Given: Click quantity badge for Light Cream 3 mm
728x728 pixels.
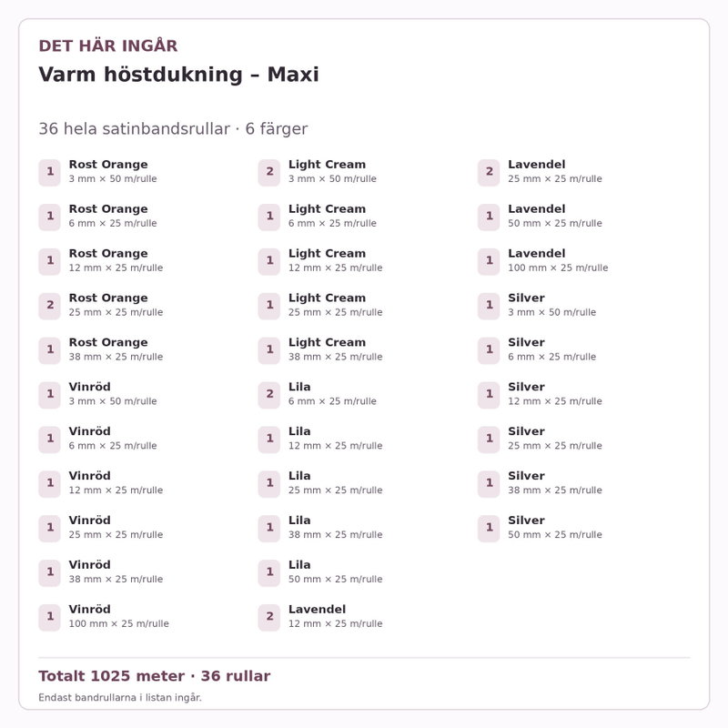Looking at the screenshot, I should (x=269, y=172).
